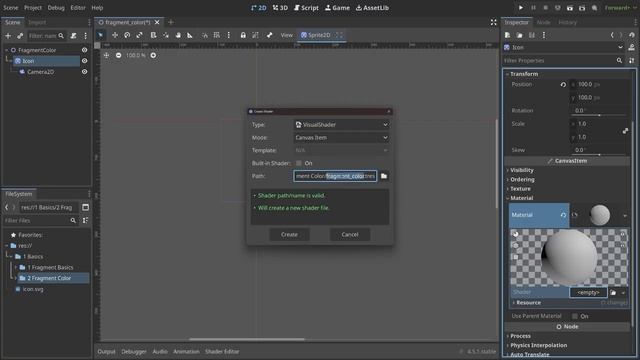Toggle visibility of Icon node
640x360 pixels.
click(x=84, y=61)
